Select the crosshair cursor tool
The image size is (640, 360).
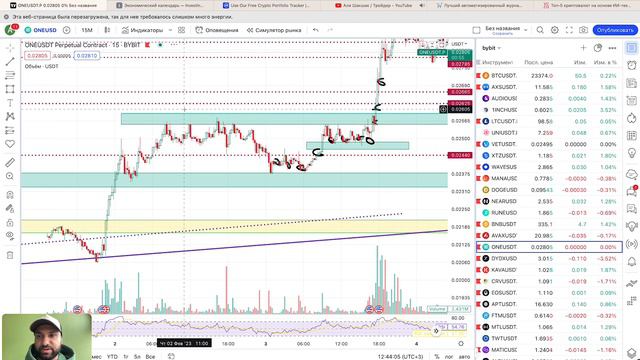point(10,48)
